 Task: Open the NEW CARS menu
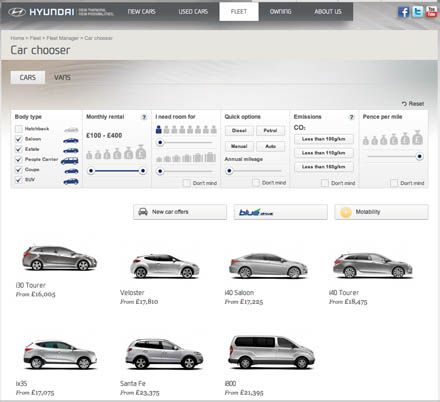click(x=142, y=12)
